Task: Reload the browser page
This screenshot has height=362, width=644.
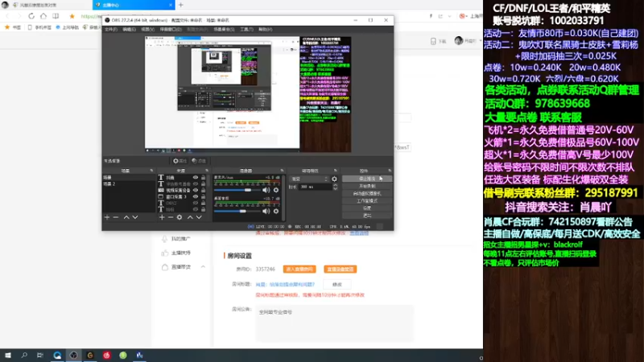Action: [31, 16]
